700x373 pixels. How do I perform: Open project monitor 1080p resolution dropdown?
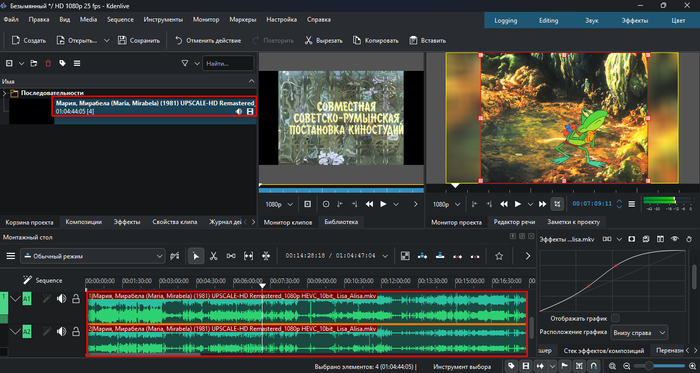pos(446,204)
